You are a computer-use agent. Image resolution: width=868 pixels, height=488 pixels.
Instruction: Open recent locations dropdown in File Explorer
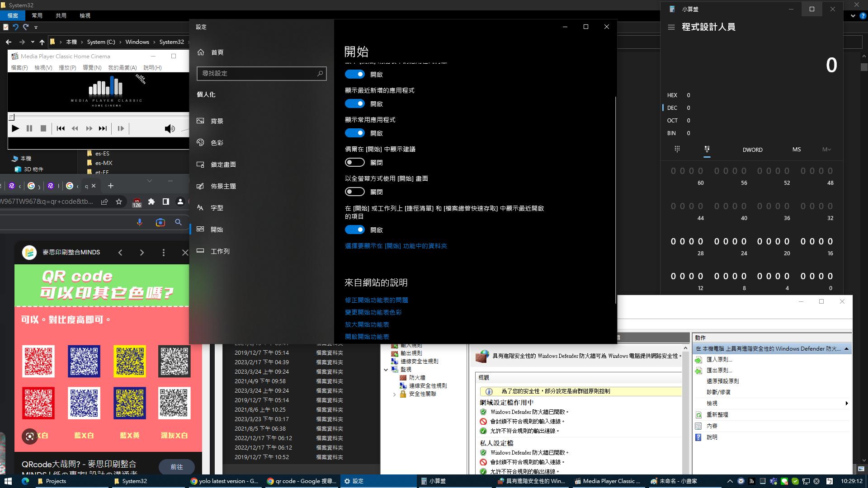coord(33,42)
